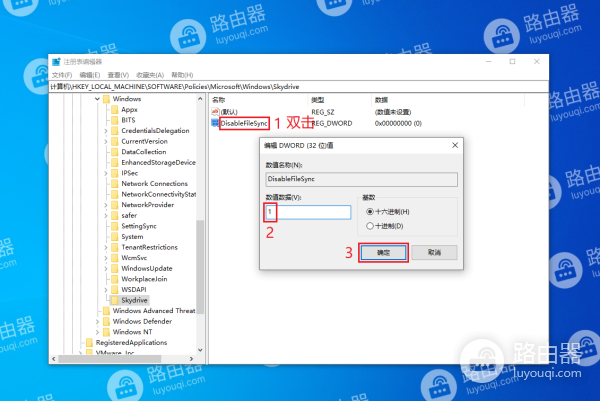Expand the Windows Defender key

click(x=97, y=321)
